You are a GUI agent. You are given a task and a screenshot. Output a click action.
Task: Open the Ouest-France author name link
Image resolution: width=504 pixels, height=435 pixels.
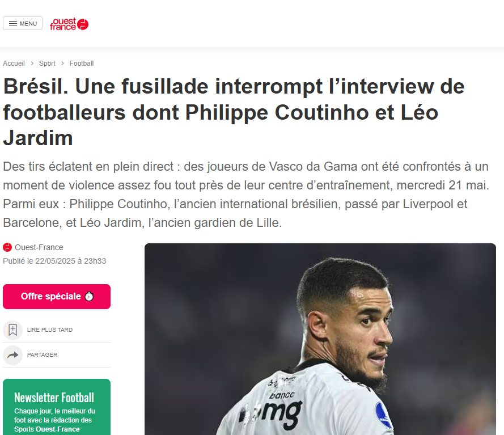point(39,247)
